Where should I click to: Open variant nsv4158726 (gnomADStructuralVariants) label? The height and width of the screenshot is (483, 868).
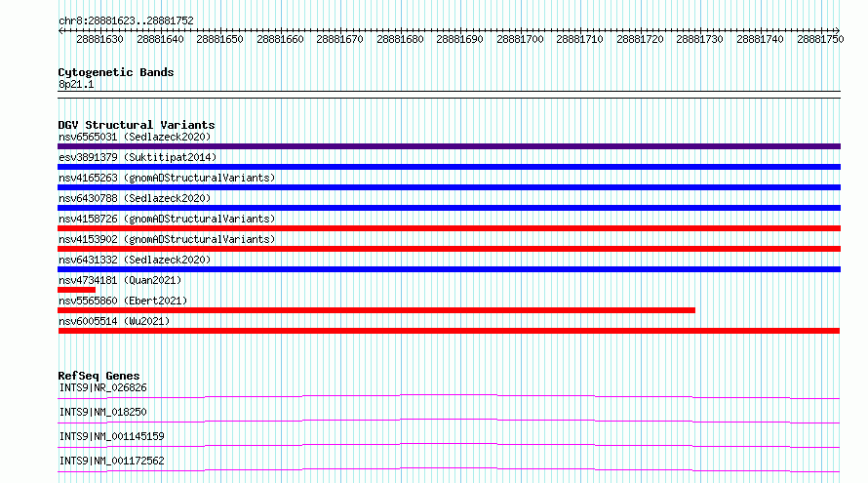point(167,219)
